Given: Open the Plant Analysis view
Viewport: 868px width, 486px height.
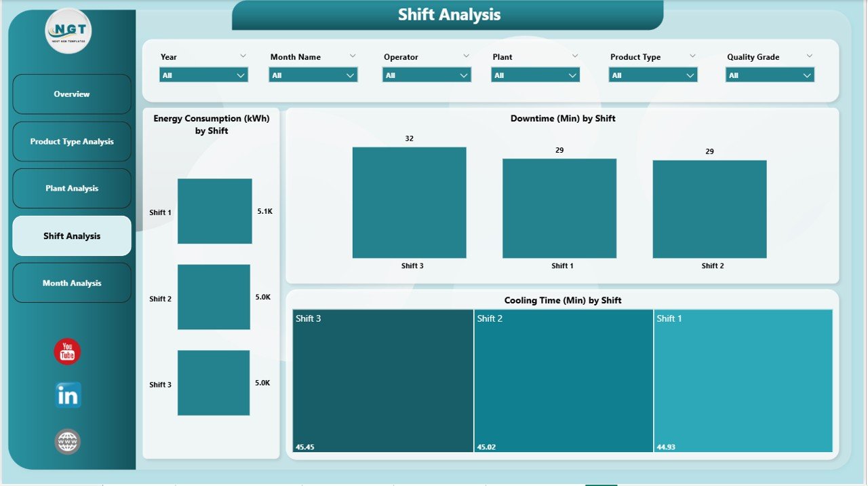Looking at the screenshot, I should (71, 188).
